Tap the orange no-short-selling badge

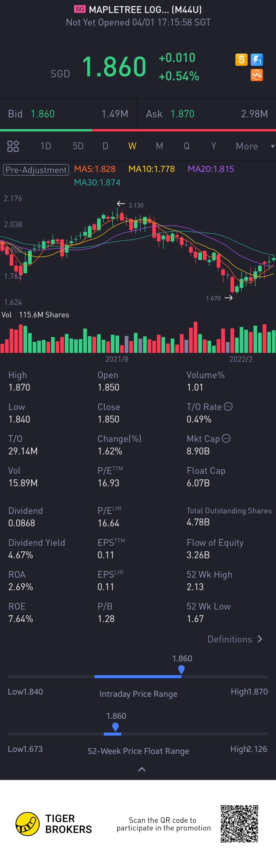click(257, 75)
